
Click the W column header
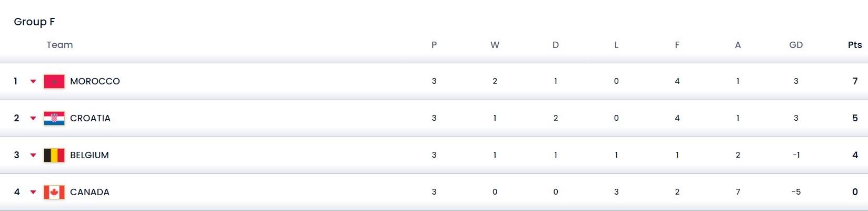click(x=495, y=45)
